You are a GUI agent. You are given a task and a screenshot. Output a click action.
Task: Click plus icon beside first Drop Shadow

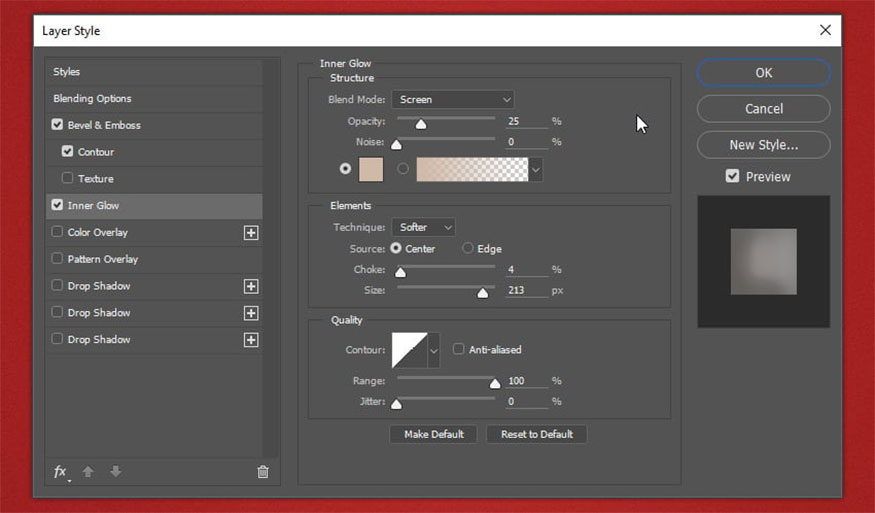(251, 286)
